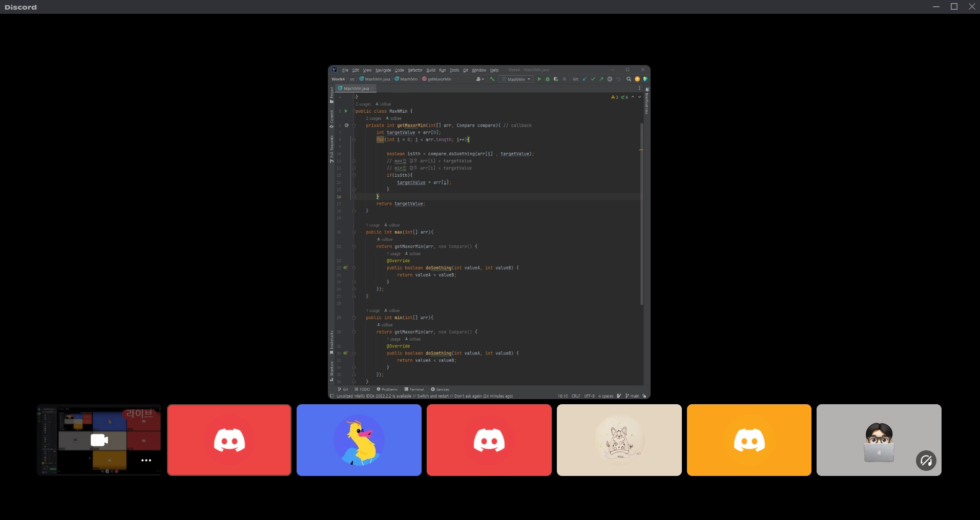
Task: Click the Debug bug icon
Action: (x=548, y=79)
